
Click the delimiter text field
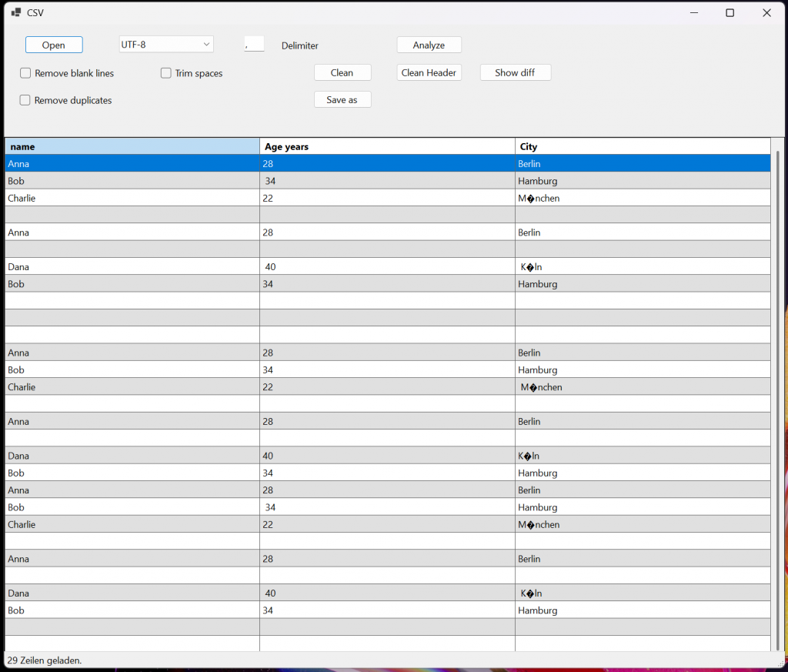(254, 45)
